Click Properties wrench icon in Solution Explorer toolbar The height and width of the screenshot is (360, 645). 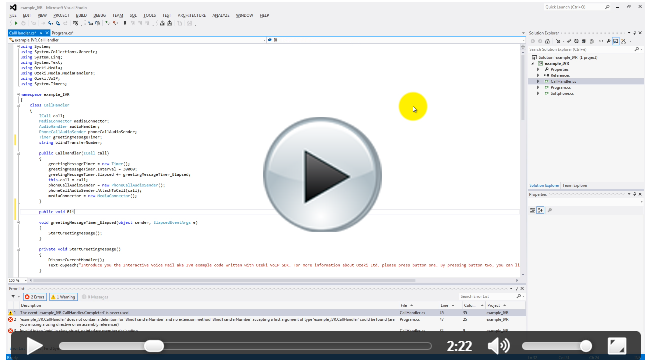(608, 41)
